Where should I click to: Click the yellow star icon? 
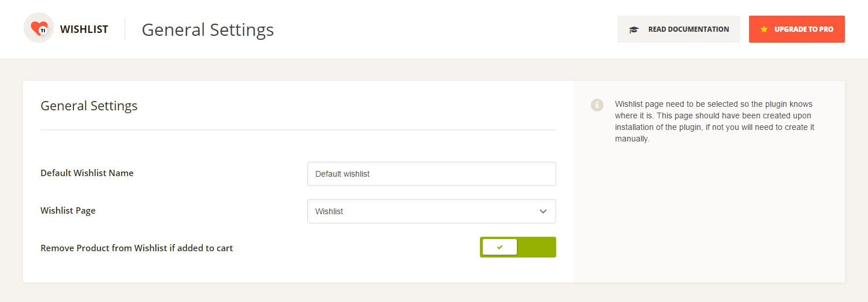pyautogui.click(x=764, y=29)
